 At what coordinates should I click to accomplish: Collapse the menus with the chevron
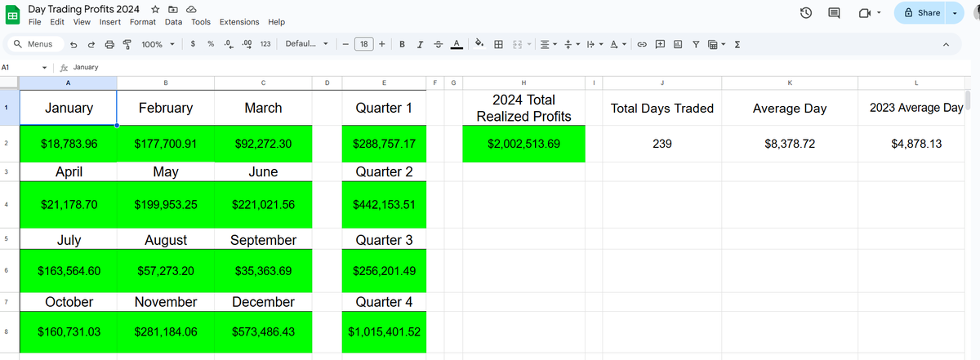(x=946, y=45)
